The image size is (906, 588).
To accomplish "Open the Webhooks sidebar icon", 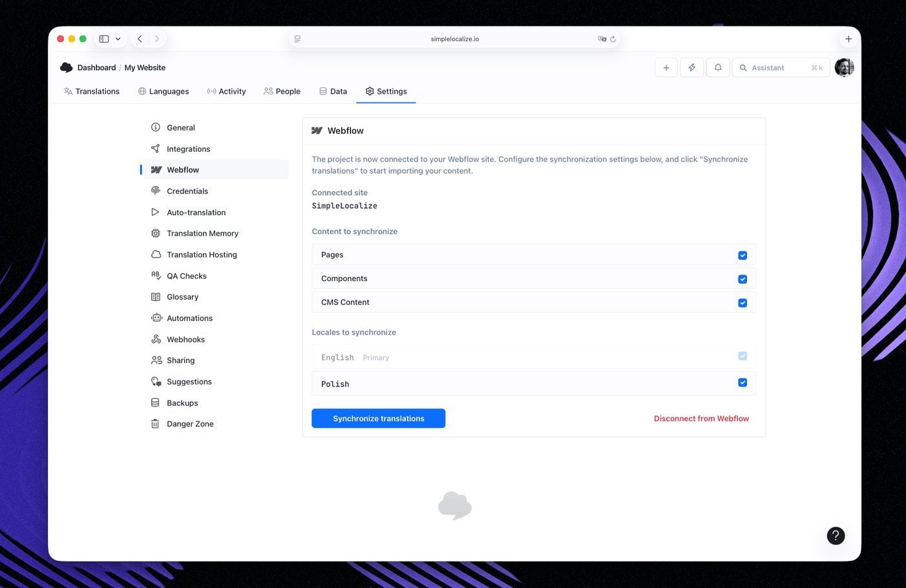I will [x=155, y=339].
